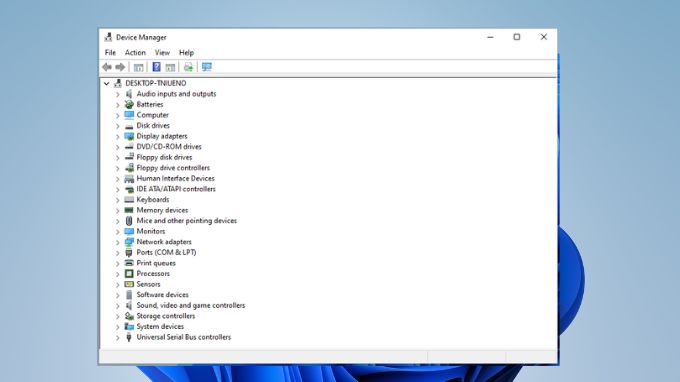Select the Disk drives entry
Viewport: 680px width, 382px height.
click(153, 126)
